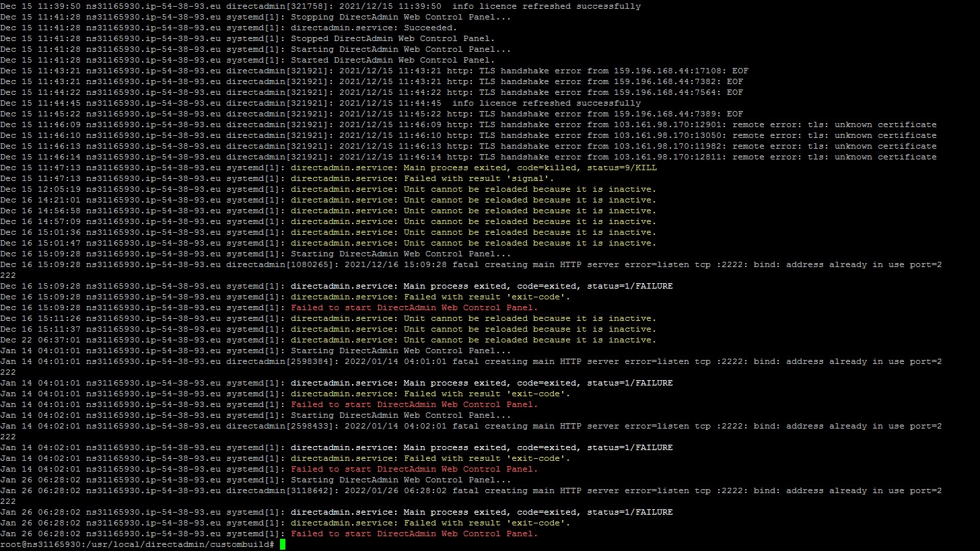Click the Jan 14 04:02:01 status=1/FAILURE line
This screenshot has height=551, width=980.
(337, 447)
